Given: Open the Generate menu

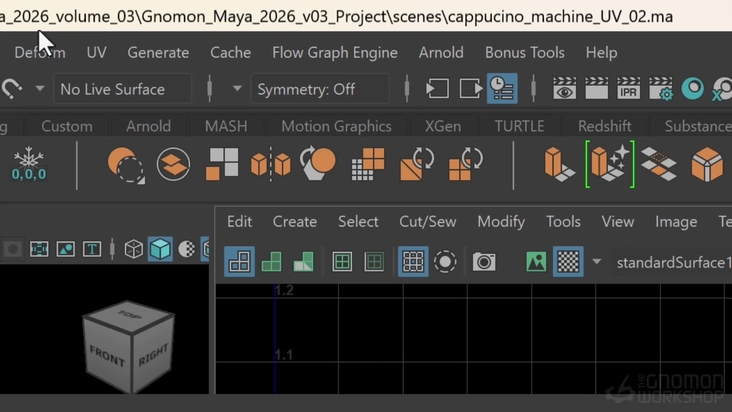Looking at the screenshot, I should point(158,53).
